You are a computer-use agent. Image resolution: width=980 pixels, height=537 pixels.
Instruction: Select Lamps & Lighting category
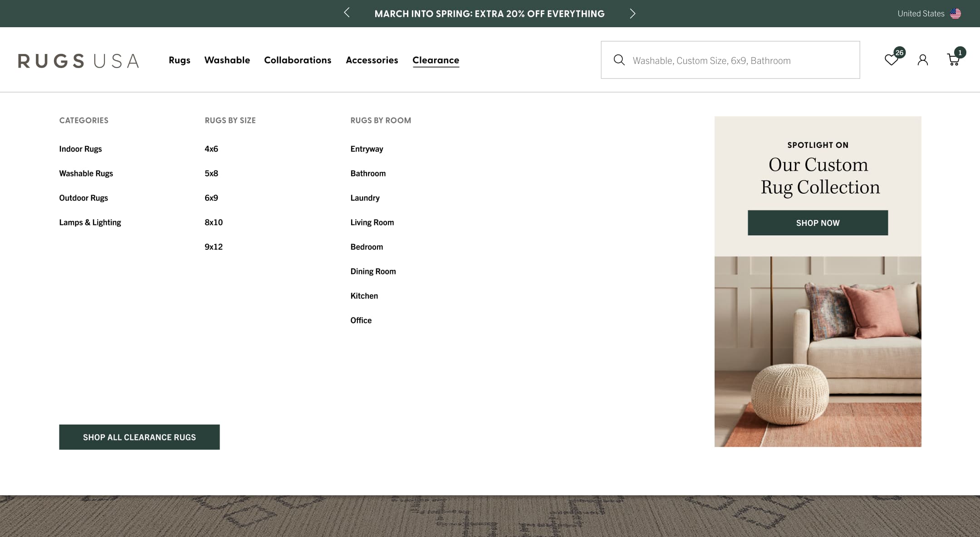[x=90, y=222]
